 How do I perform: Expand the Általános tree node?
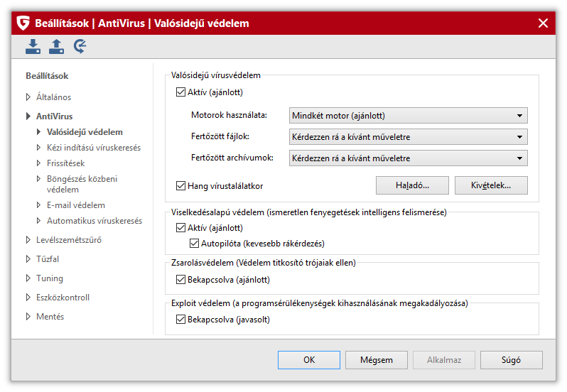point(28,97)
